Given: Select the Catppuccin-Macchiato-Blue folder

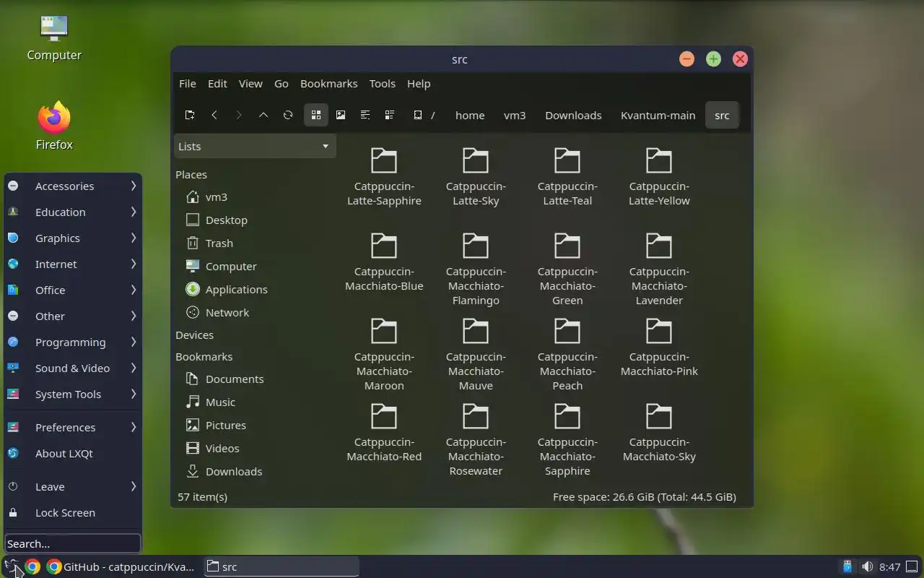Looking at the screenshot, I should coord(384,262).
